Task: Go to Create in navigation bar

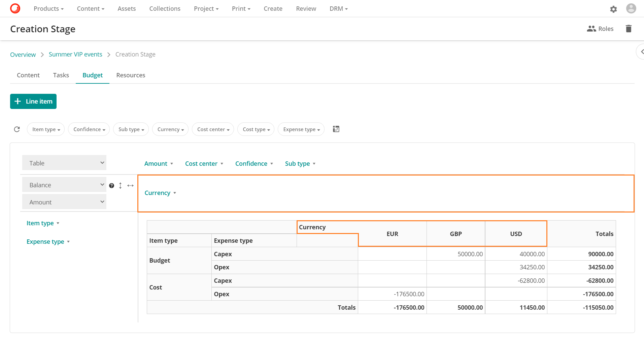Action: point(273,9)
